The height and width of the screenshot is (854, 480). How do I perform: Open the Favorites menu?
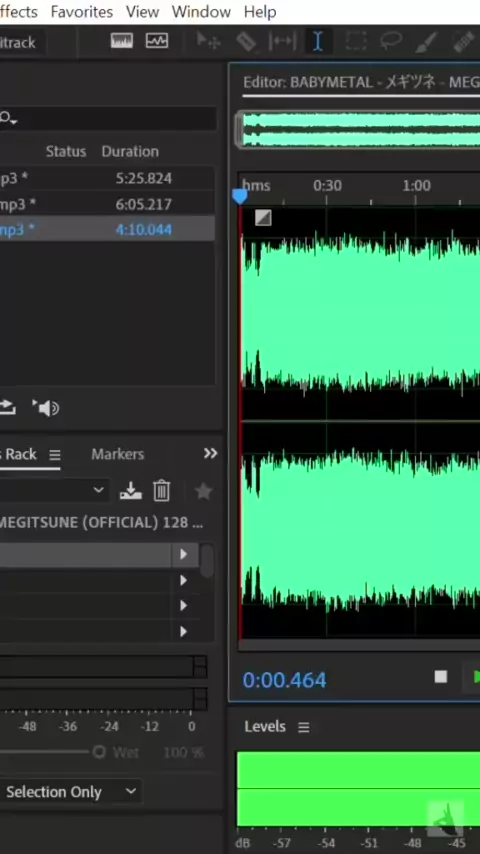[x=82, y=11]
